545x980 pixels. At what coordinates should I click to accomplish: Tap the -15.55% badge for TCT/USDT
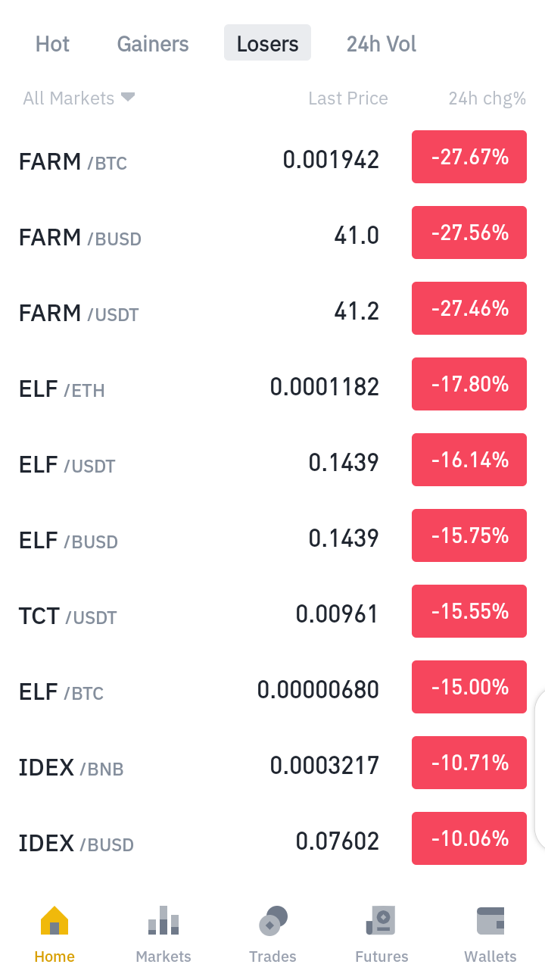click(469, 611)
